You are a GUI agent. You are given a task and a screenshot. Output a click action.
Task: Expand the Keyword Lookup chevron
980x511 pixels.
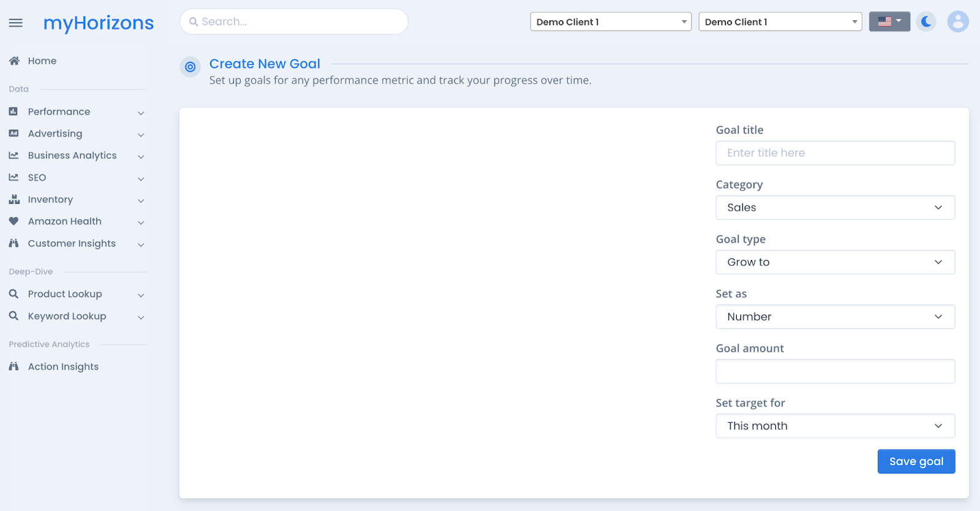coord(141,317)
